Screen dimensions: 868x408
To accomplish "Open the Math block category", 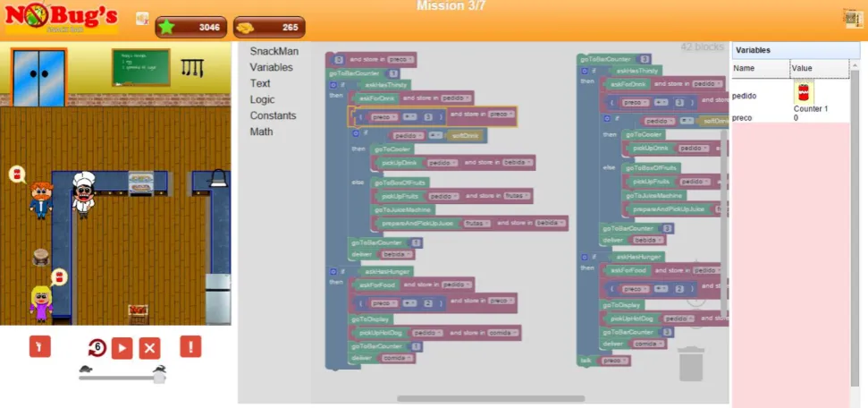I will [261, 132].
